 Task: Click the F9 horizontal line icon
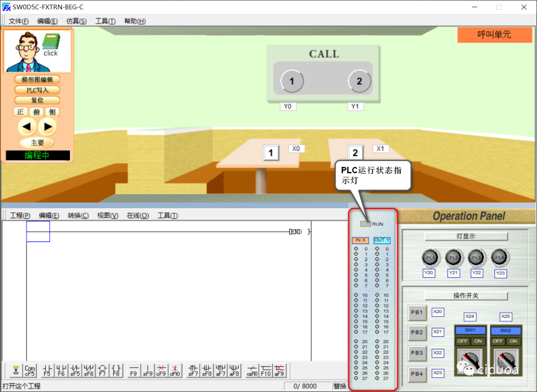point(134,371)
